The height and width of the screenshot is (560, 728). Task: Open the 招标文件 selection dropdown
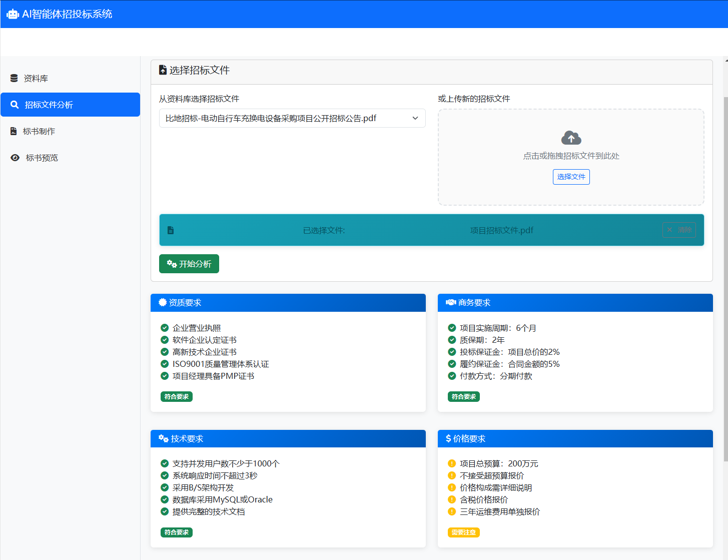292,118
